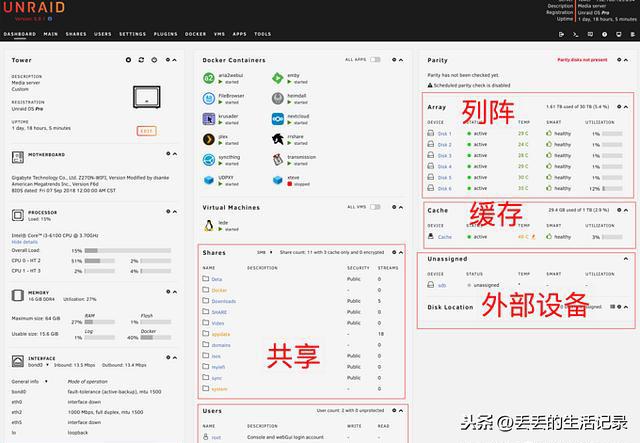The image size is (640, 443).
Task: Switch to the DOCKER tab
Action: (196, 34)
